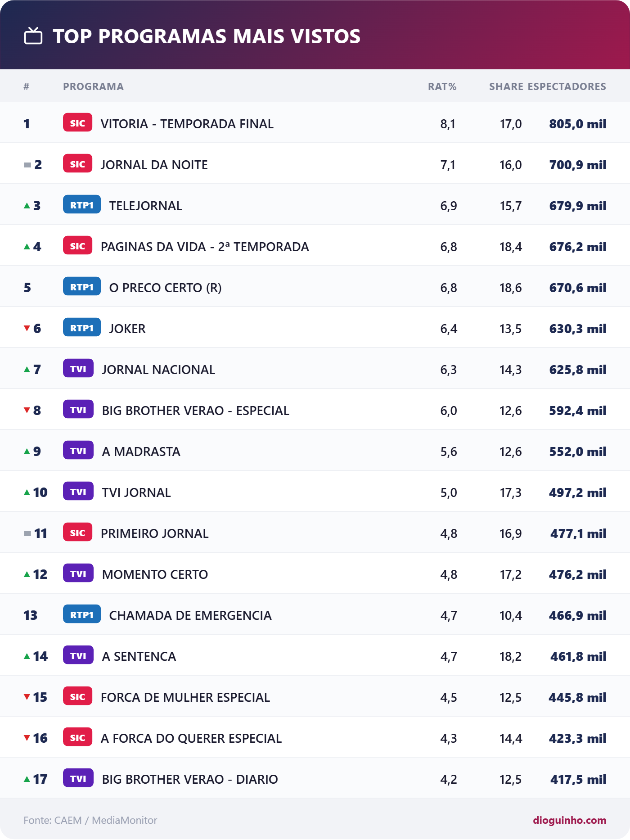Click the Fonte: CAEM / MediaMonitor text
Screen dimensions: 630x840
coord(90,820)
